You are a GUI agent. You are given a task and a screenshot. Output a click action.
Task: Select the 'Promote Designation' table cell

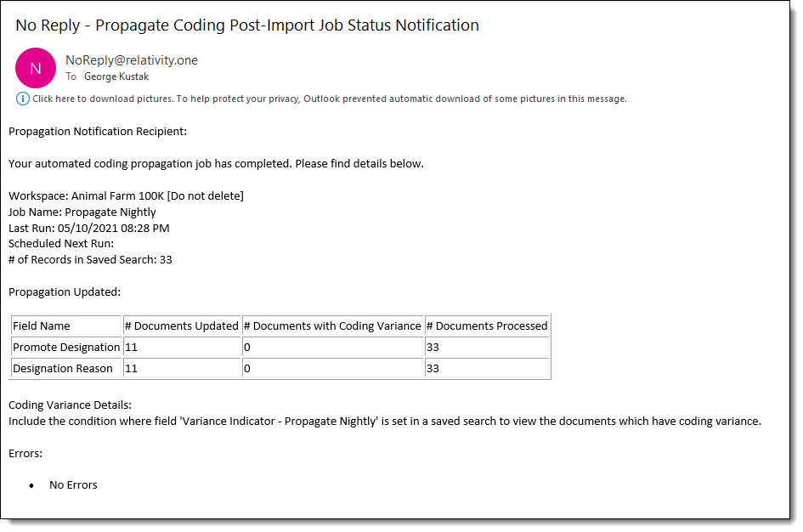66,347
